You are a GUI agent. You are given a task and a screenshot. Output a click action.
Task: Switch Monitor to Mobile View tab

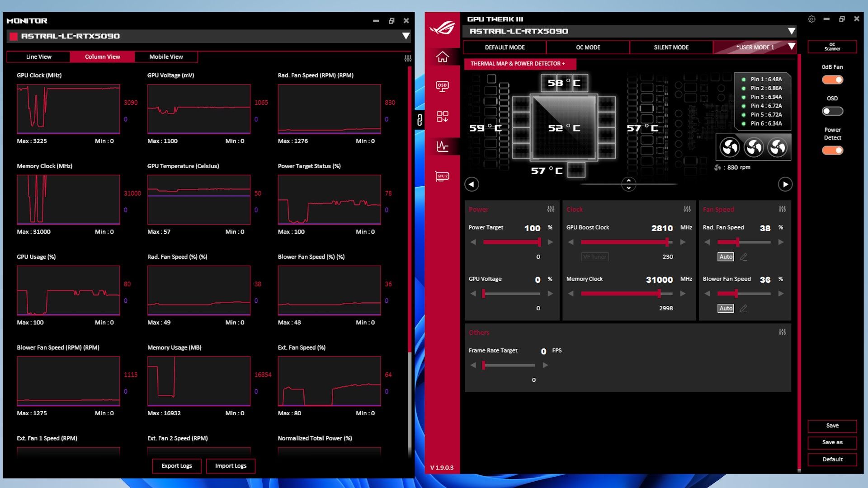pos(166,57)
